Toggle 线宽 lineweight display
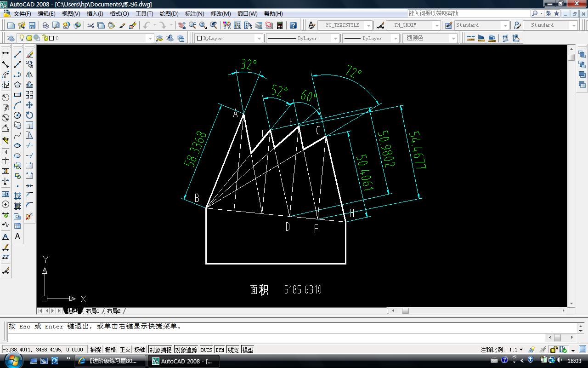Viewport: 588px width, 368px height. click(233, 350)
